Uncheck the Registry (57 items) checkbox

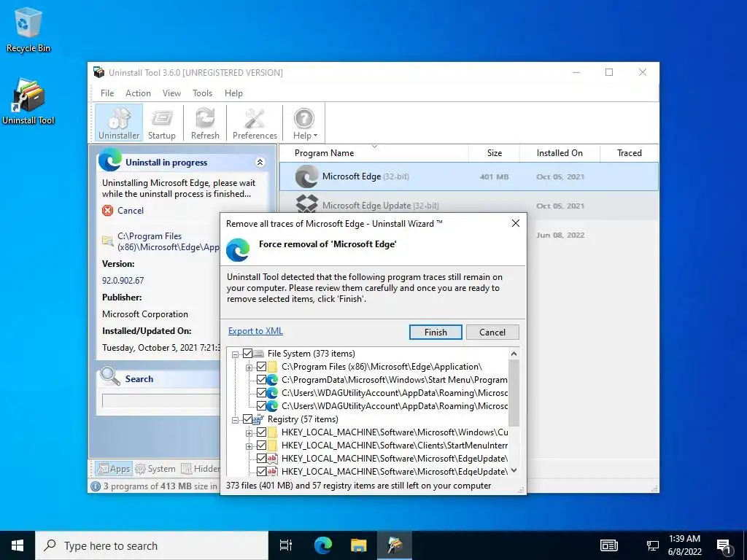247,419
